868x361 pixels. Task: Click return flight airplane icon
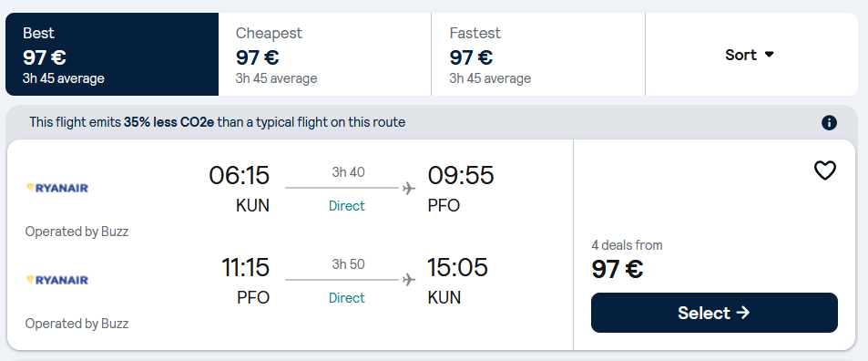(409, 280)
